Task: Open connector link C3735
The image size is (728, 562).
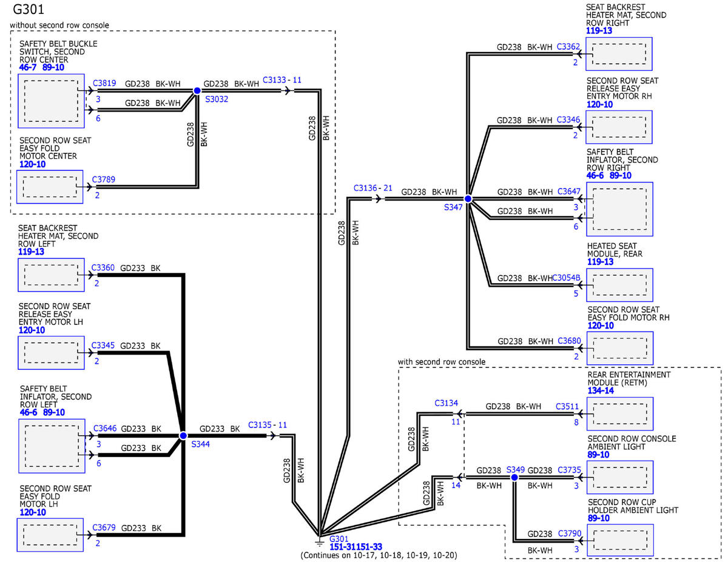Action: (569, 470)
